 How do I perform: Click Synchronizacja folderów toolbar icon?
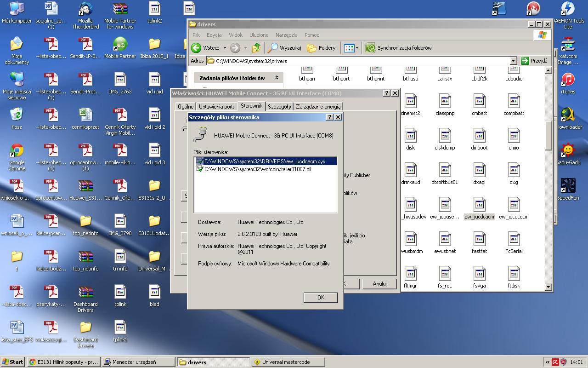pyautogui.click(x=370, y=48)
